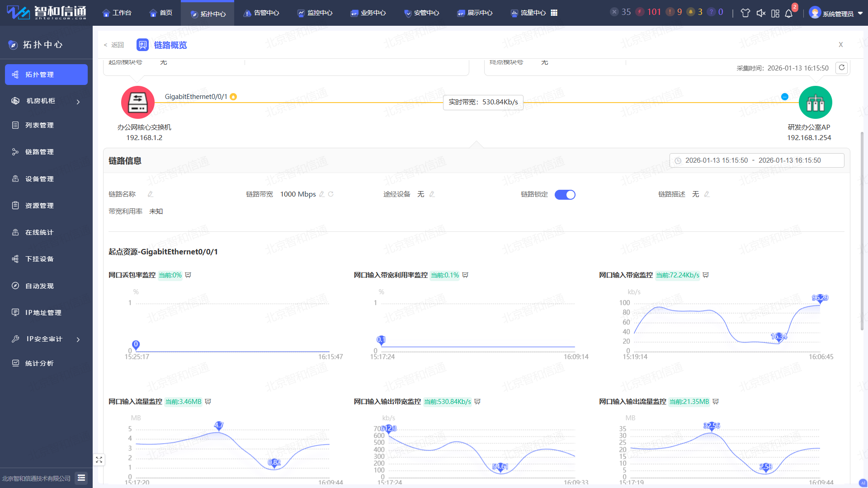Screen dimensions: 868x488
Task: Open the date-time range picker field
Action: (x=756, y=160)
